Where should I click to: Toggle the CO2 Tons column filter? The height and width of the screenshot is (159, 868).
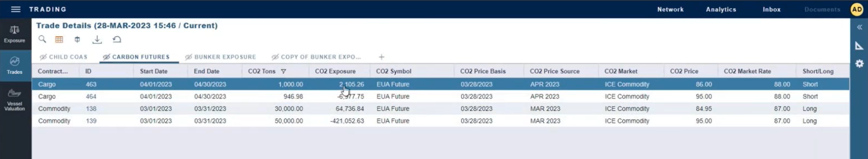point(283,71)
